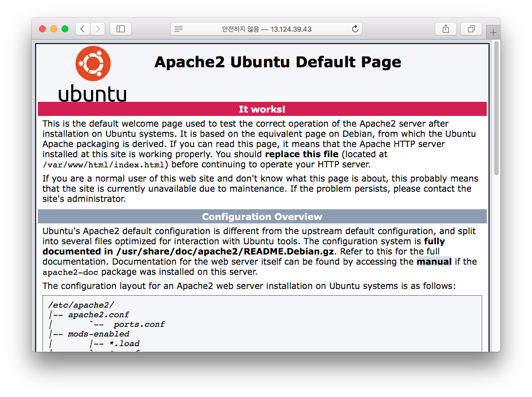Click the '/var/www/html/index.html' path text

(103, 165)
